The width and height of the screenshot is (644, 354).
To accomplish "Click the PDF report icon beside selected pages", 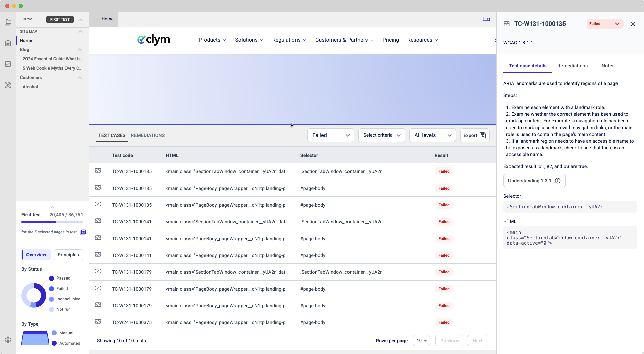I will tap(83, 232).
